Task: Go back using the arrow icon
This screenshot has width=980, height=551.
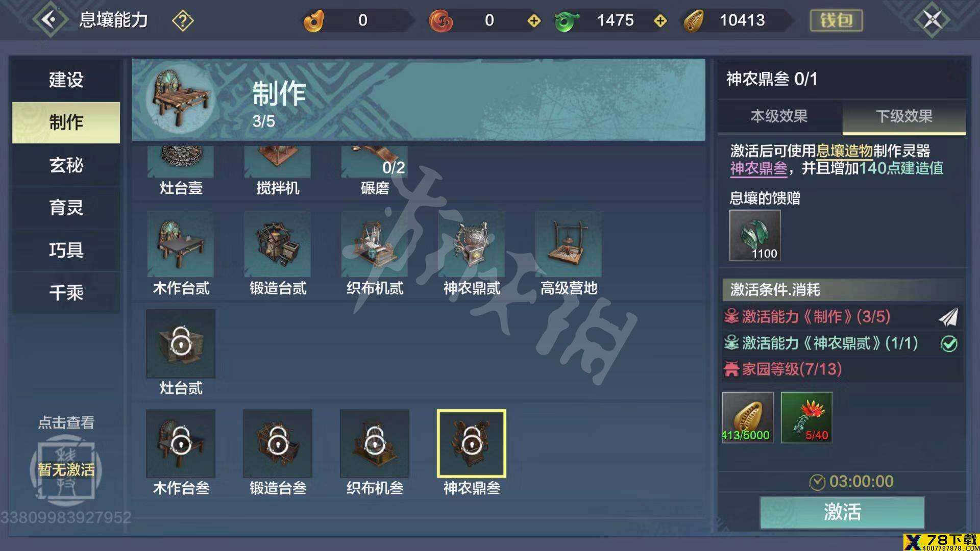Action: click(50, 20)
